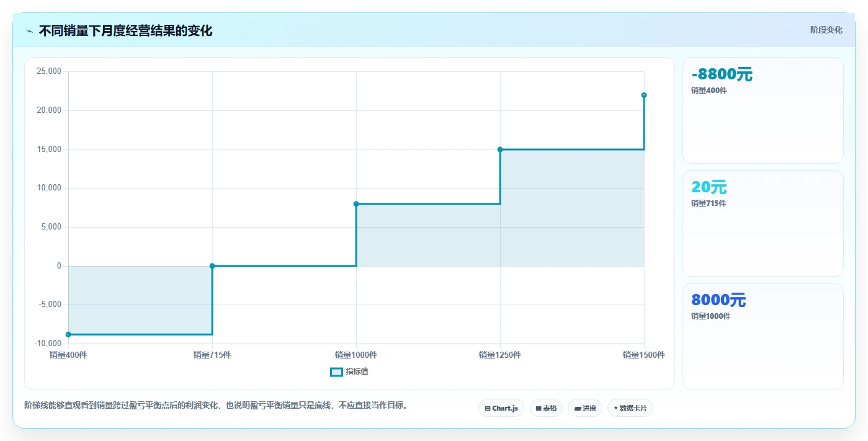
Task: Click the description text about 阶梯线
Action: 217,405
